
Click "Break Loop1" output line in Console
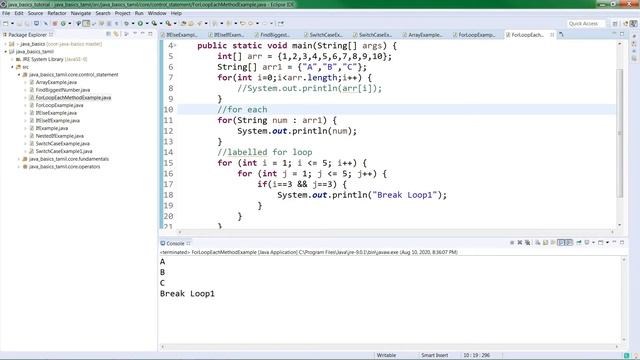click(x=187, y=293)
